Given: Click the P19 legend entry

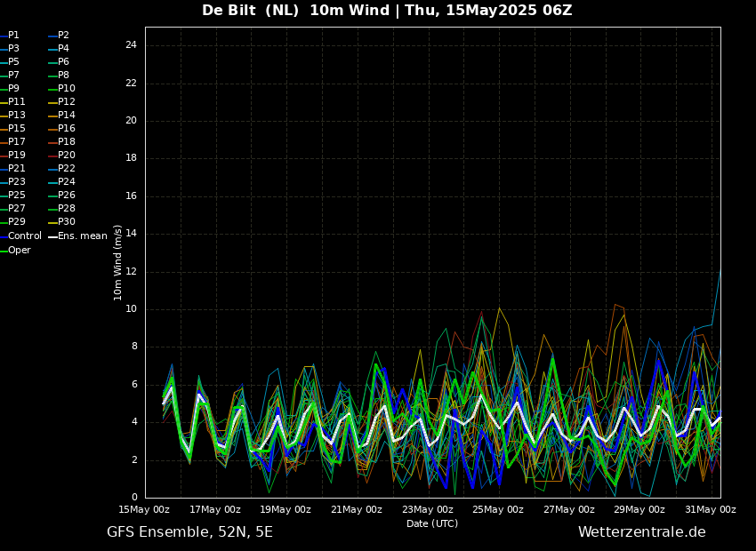Looking at the screenshot, I should (x=17, y=156).
